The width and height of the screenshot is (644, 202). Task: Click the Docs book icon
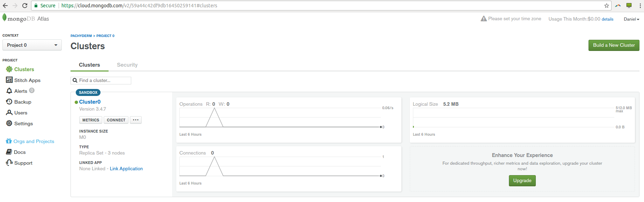(x=9, y=152)
